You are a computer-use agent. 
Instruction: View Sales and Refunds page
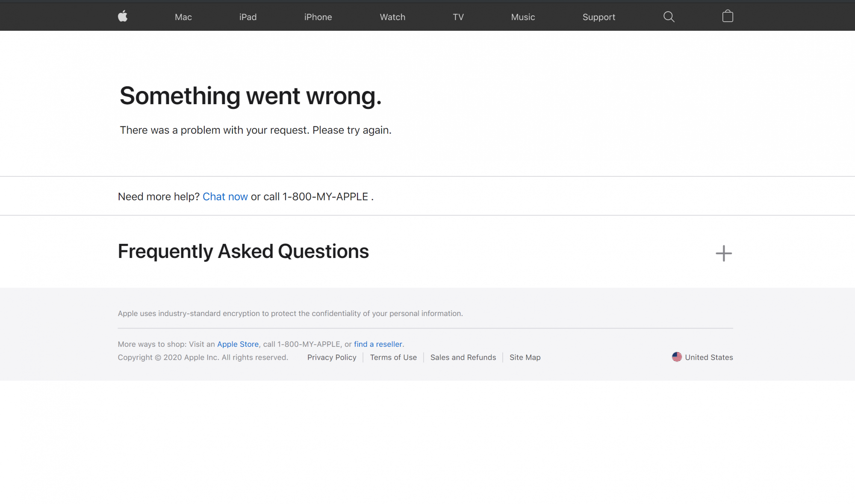(463, 357)
